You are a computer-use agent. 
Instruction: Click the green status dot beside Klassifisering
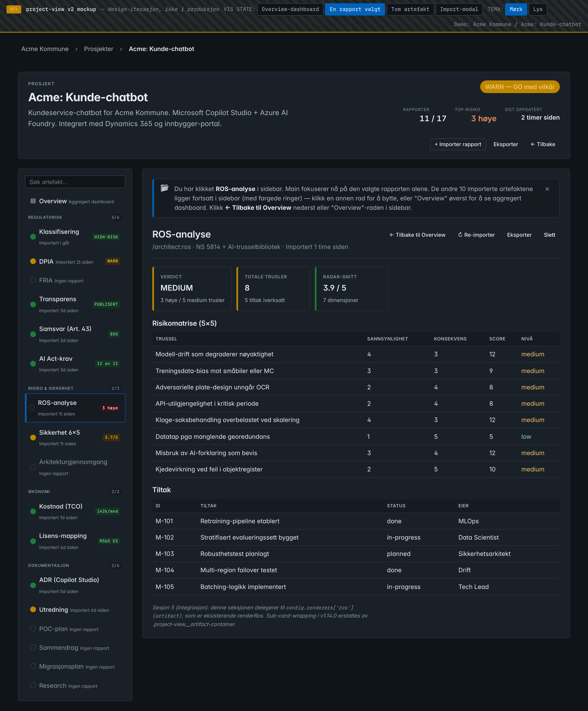pos(33,237)
